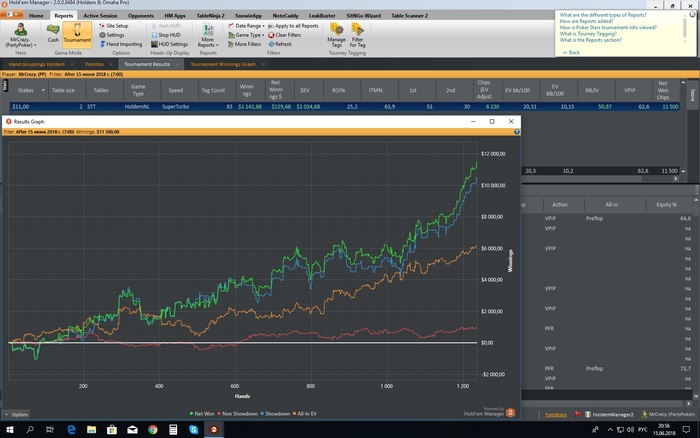
Task: Open the Date Range dropdown
Action: click(x=263, y=26)
